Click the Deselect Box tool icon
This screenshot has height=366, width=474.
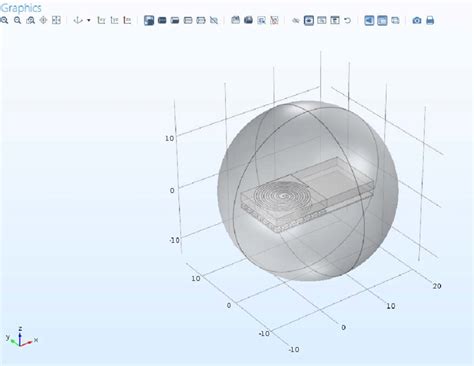pyautogui.click(x=248, y=20)
